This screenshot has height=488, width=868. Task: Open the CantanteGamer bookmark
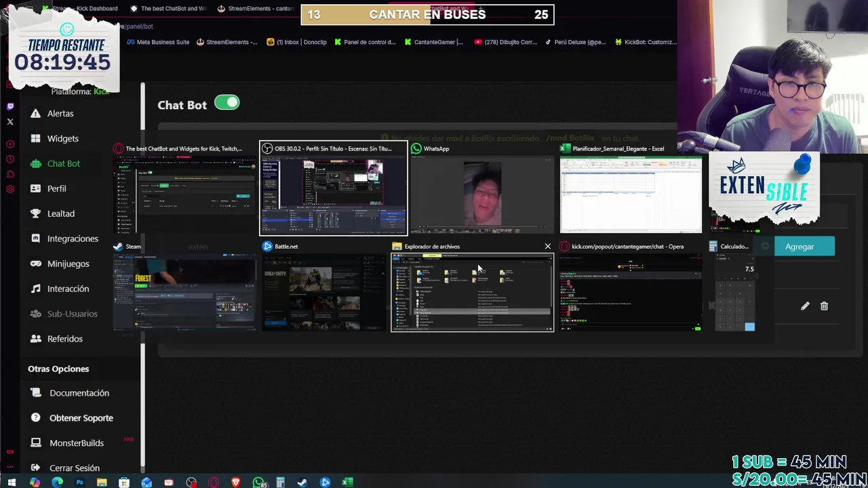pos(434,42)
